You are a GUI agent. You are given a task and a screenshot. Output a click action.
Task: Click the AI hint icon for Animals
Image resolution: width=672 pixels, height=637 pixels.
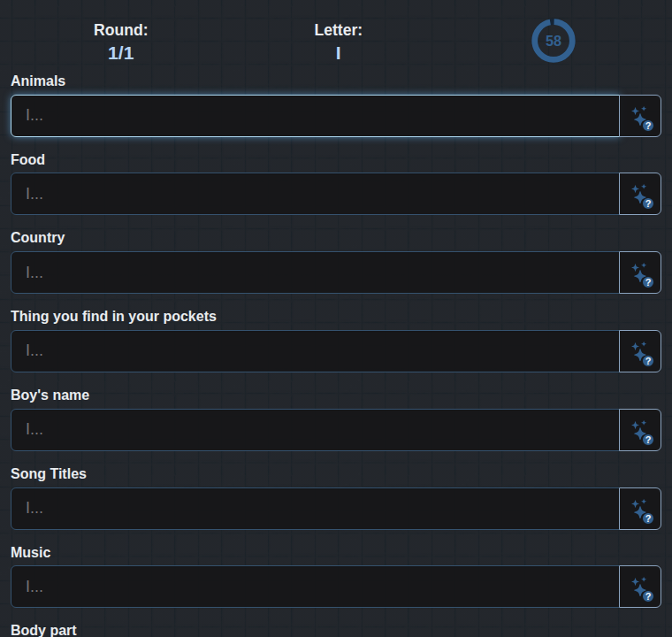point(640,116)
